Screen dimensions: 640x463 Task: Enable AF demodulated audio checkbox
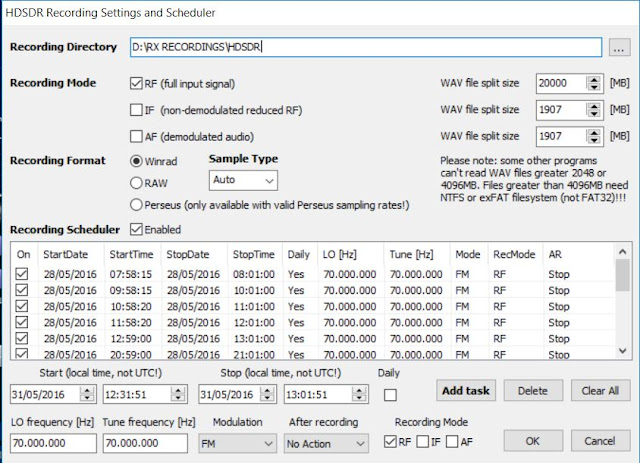[x=136, y=136]
